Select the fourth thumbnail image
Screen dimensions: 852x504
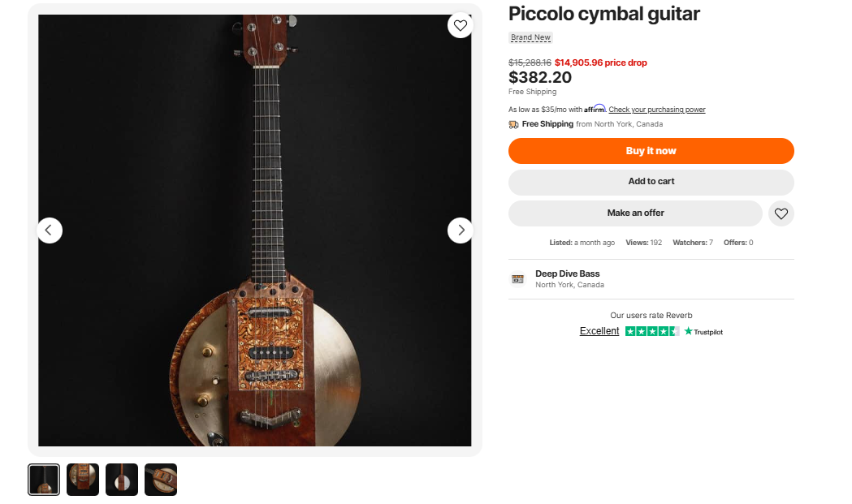click(x=161, y=480)
